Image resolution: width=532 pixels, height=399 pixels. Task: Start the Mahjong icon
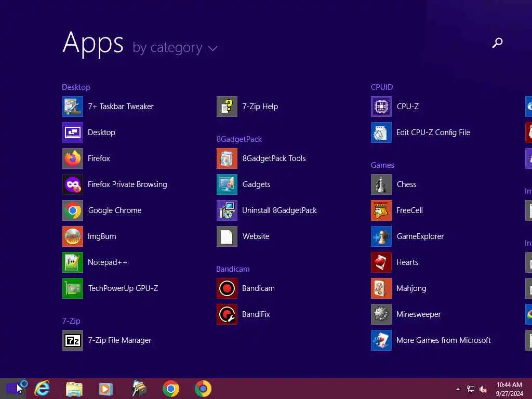point(381,288)
